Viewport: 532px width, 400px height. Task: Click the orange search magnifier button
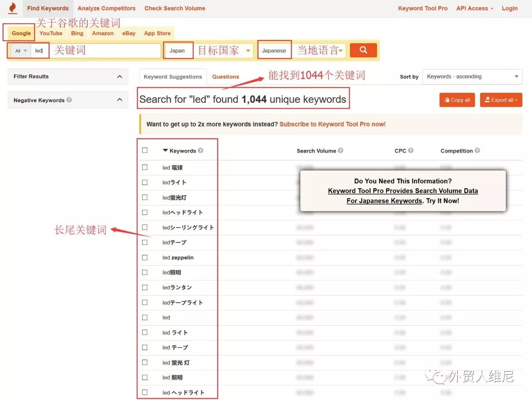pos(363,50)
